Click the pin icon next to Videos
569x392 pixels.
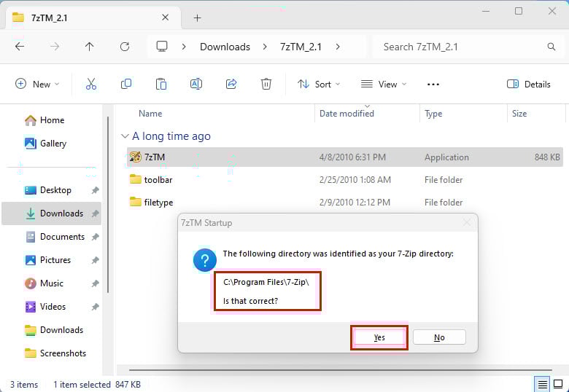pyautogui.click(x=95, y=307)
